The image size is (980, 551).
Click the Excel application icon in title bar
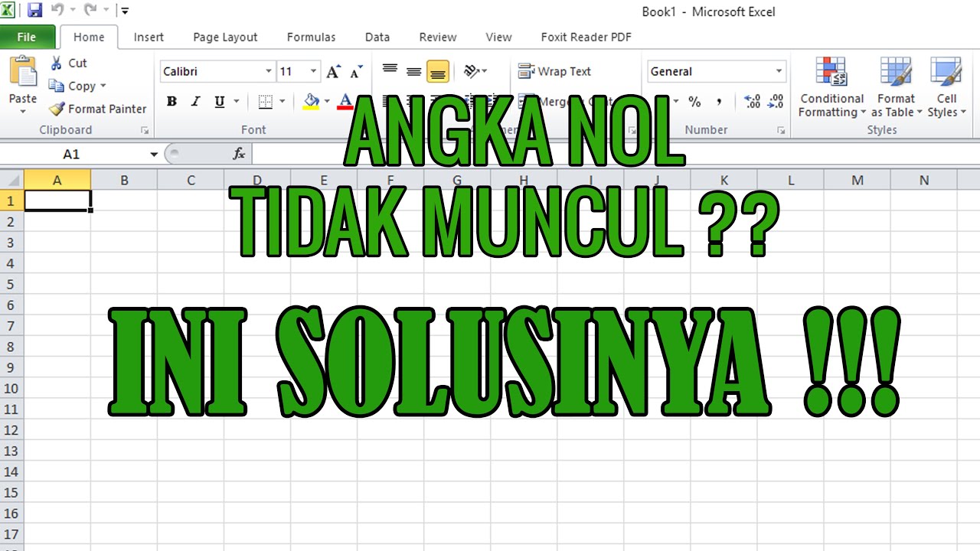8,11
